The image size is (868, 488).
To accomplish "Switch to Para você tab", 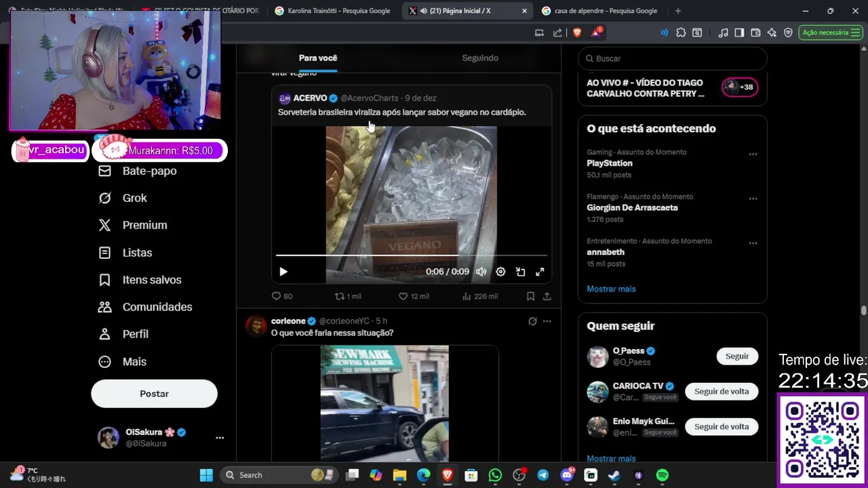I will click(317, 58).
